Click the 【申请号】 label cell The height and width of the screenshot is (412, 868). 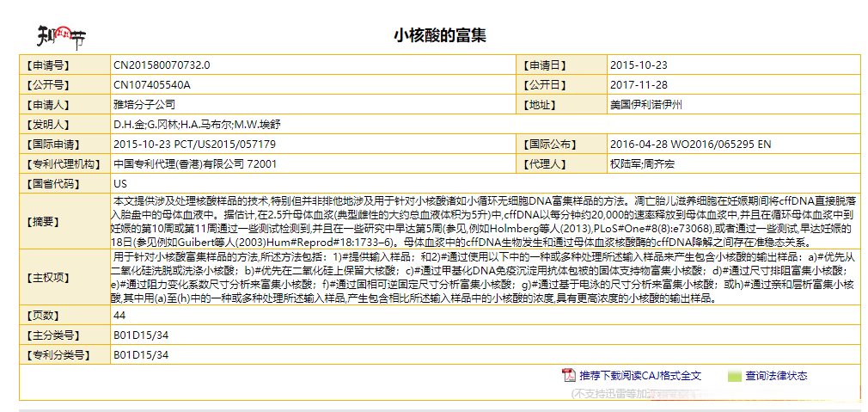(x=64, y=65)
